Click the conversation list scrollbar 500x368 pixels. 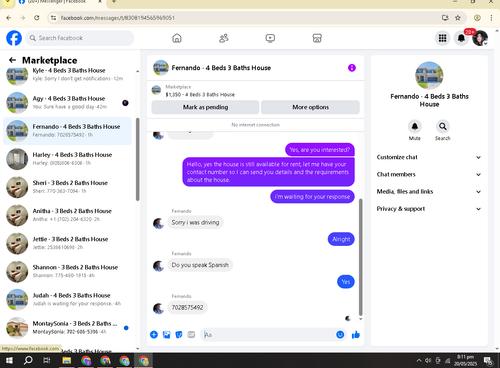click(x=137, y=159)
